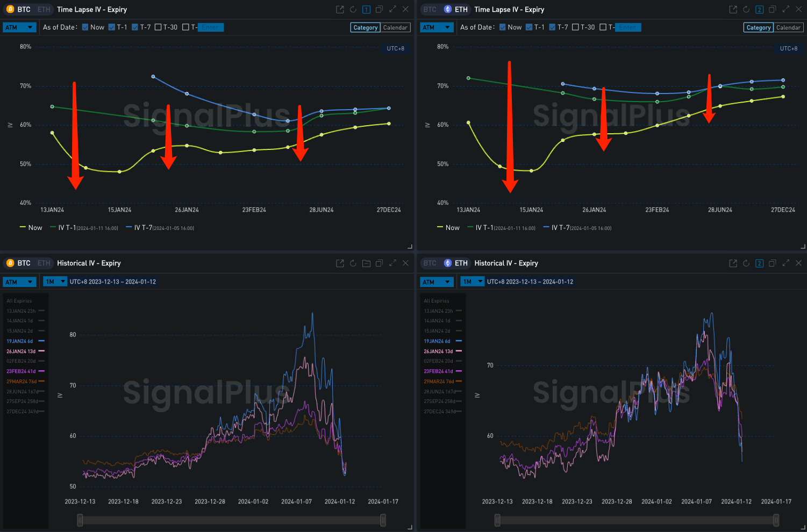Open 1M period dropdown in BTC Historical IV
807x532 pixels.
pyautogui.click(x=55, y=282)
